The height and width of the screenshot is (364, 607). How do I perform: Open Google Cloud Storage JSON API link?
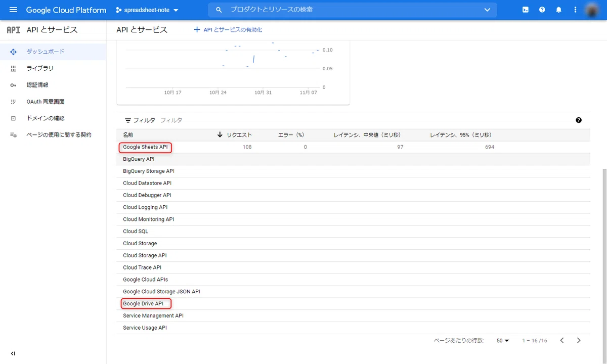pos(162,292)
